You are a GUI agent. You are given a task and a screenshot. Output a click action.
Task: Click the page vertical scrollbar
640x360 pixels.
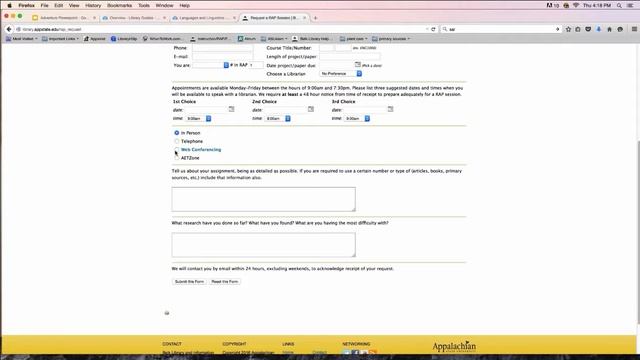[638, 232]
